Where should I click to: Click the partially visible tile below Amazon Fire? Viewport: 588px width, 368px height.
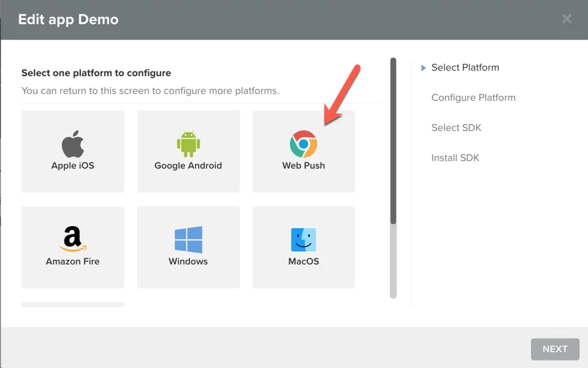click(73, 304)
